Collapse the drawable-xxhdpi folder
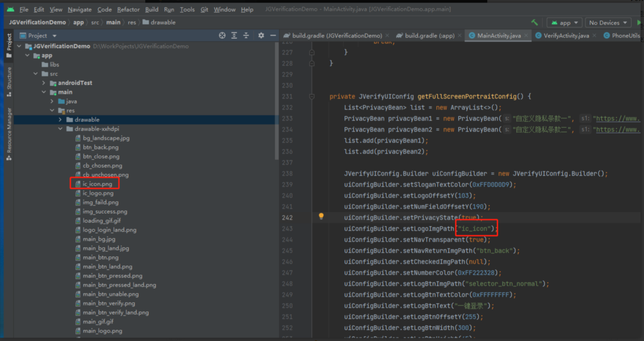The image size is (644, 341). click(60, 129)
